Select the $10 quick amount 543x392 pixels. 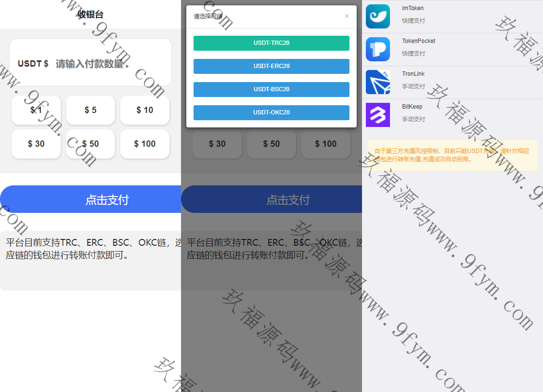145,110
